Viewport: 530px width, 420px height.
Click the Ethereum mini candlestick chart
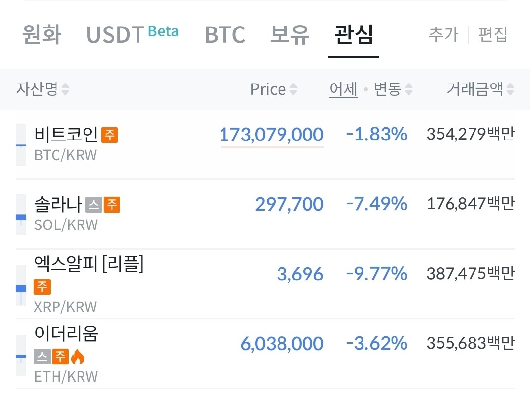tap(21, 355)
